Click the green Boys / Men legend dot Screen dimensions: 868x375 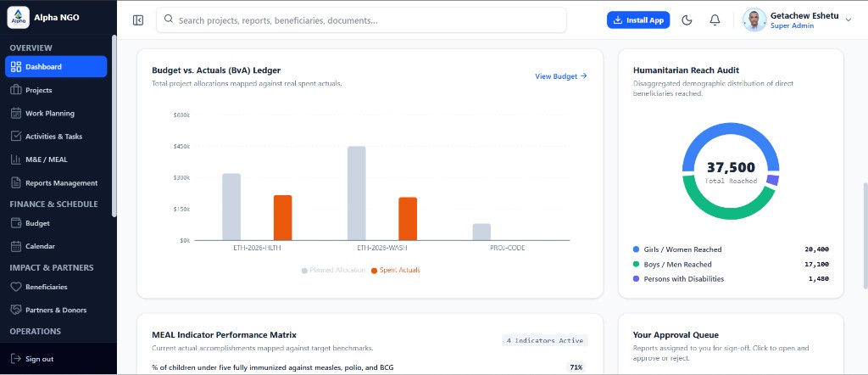point(636,264)
